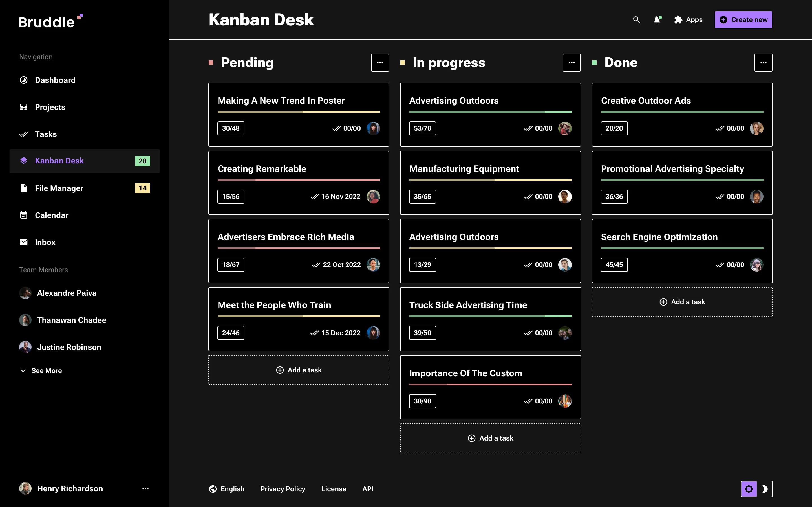The height and width of the screenshot is (507, 812).
Task: Select the Dashboard icon in the sidebar
Action: 23,80
